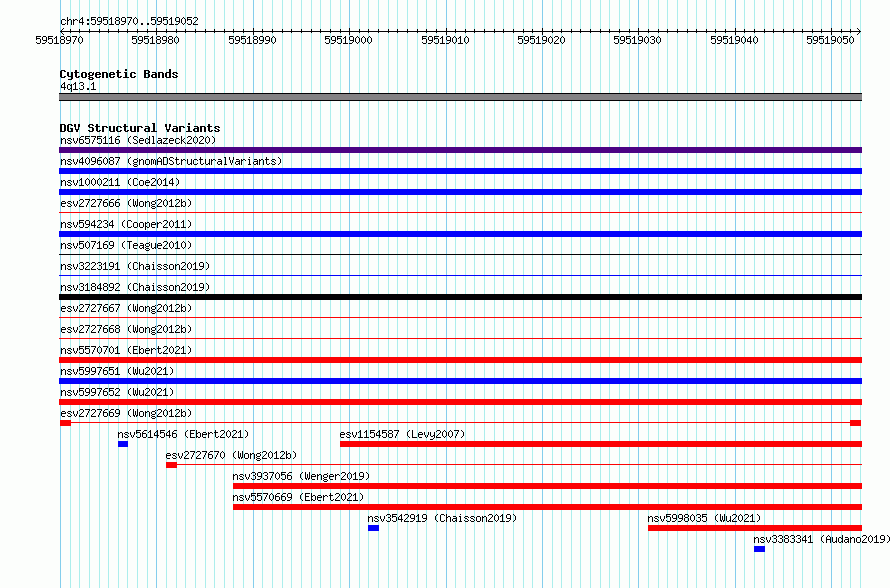Click ruler position 59519010

pos(446,40)
